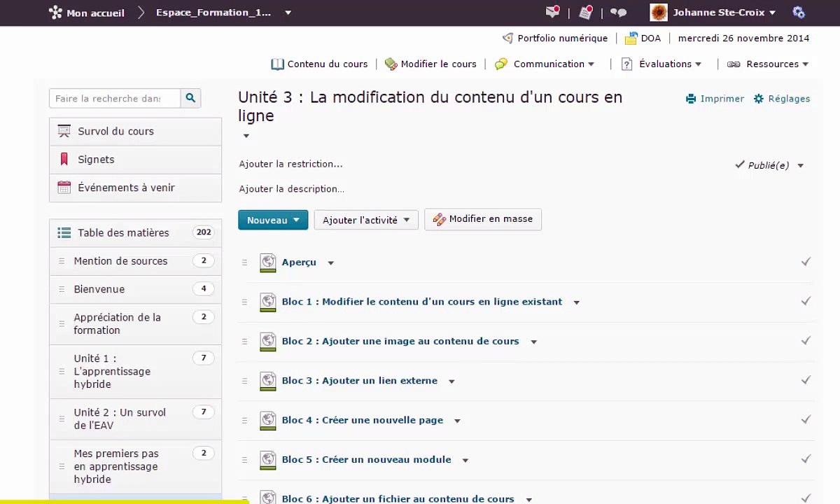Click the Bloc 4 page icon
Viewport: 840px width, 504px height.
[267, 420]
